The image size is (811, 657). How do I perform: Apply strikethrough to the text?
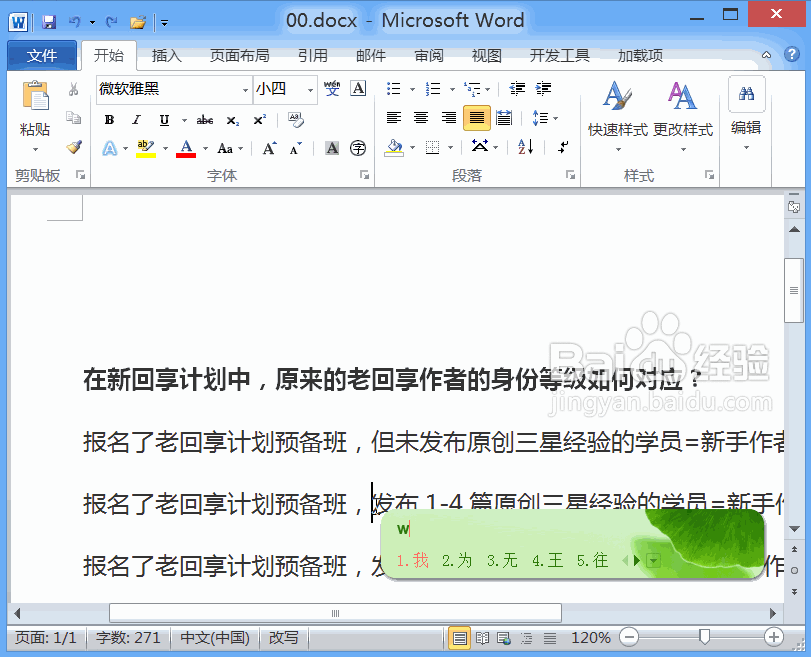pyautogui.click(x=206, y=119)
